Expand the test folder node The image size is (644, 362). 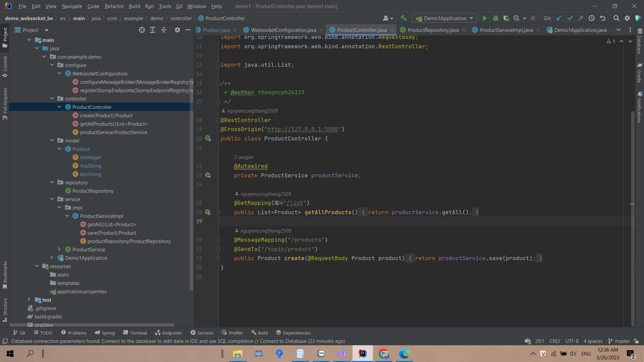coord(29,300)
